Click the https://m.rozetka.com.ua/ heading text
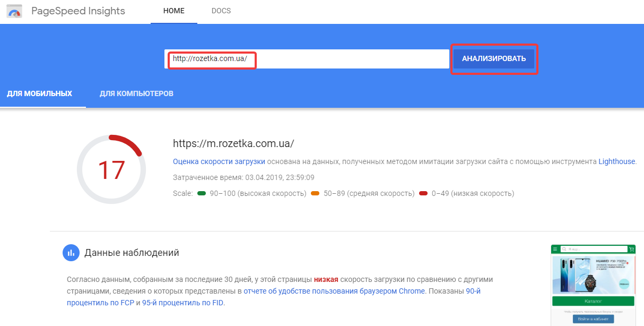 233,143
